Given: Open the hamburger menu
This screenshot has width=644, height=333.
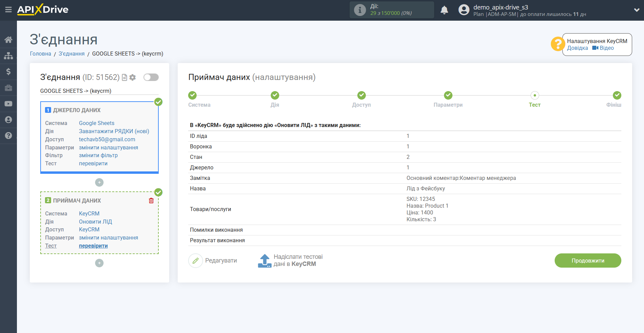Looking at the screenshot, I should pos(8,10).
